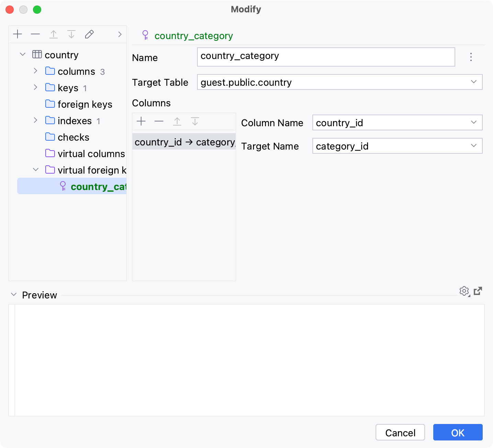Move the column mapping down
This screenshot has width=493, height=448.
coord(195,121)
